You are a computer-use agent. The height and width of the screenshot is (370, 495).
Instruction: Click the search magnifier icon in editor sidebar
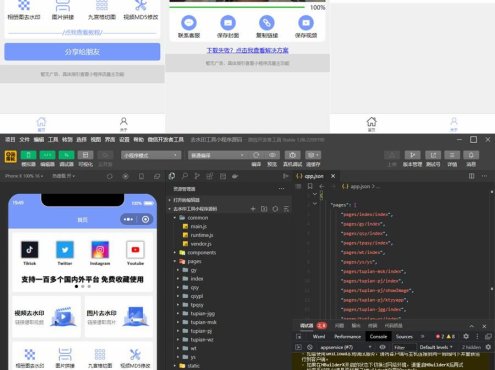click(185, 176)
